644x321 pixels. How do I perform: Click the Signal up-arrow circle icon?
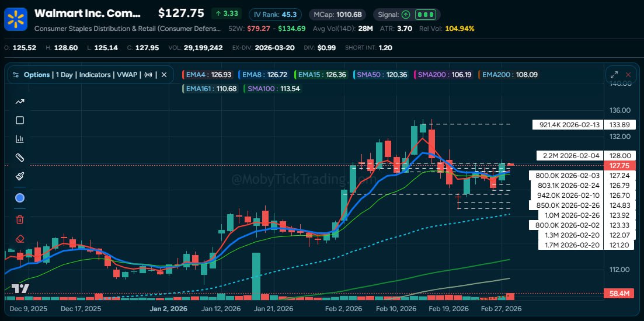point(406,15)
